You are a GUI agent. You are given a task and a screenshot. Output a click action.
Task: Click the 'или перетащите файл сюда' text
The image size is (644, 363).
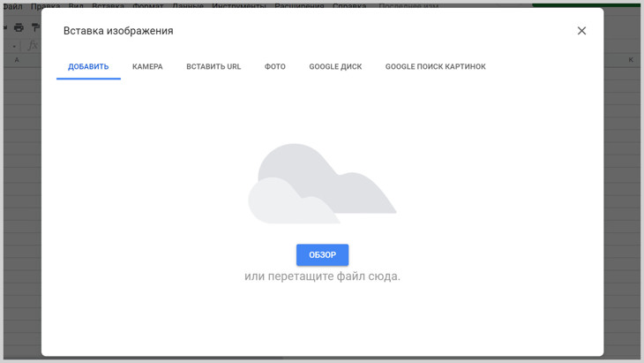[322, 276]
